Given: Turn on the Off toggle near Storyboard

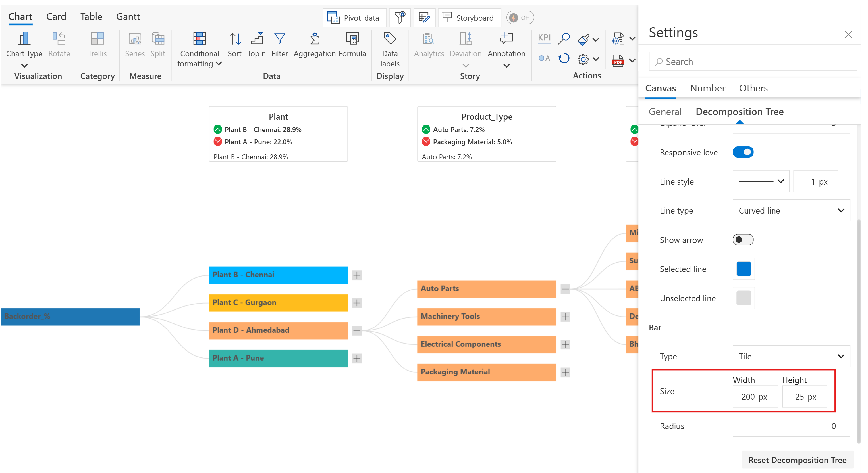Looking at the screenshot, I should [520, 18].
